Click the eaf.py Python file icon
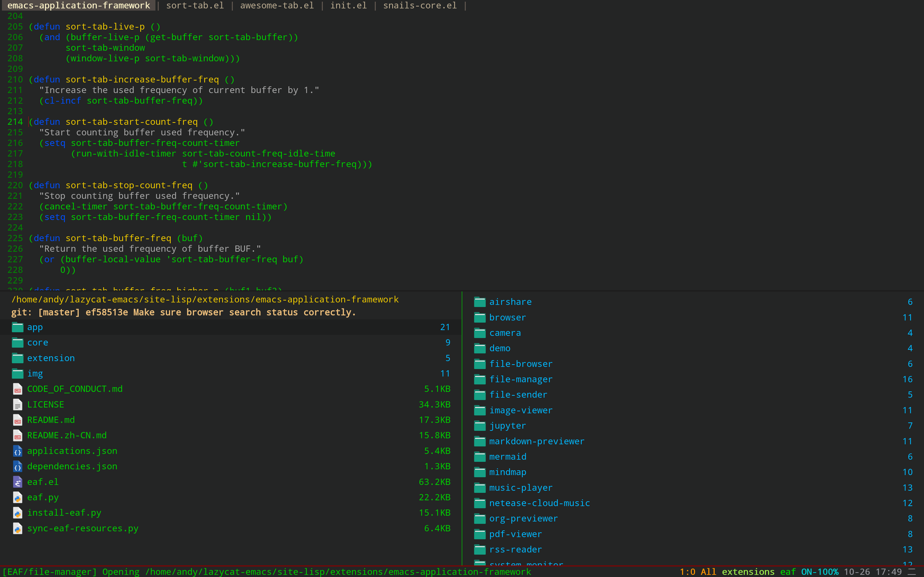Screen dimensions: 924x577 pos(18,498)
